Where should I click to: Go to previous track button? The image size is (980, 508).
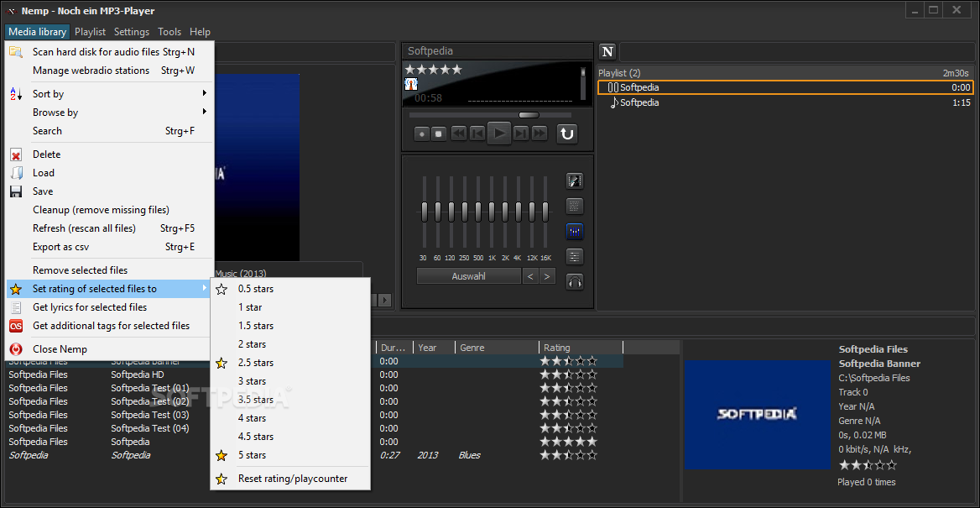pos(477,134)
